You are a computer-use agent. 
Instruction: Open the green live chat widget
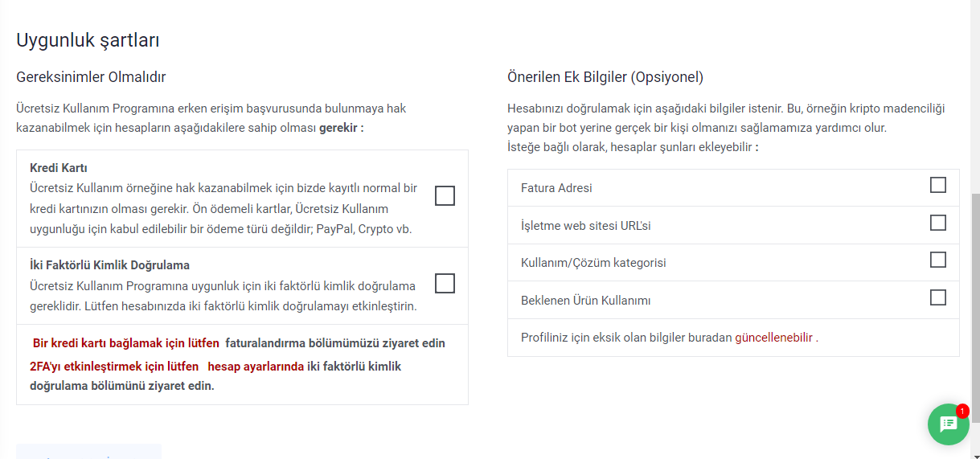click(949, 424)
